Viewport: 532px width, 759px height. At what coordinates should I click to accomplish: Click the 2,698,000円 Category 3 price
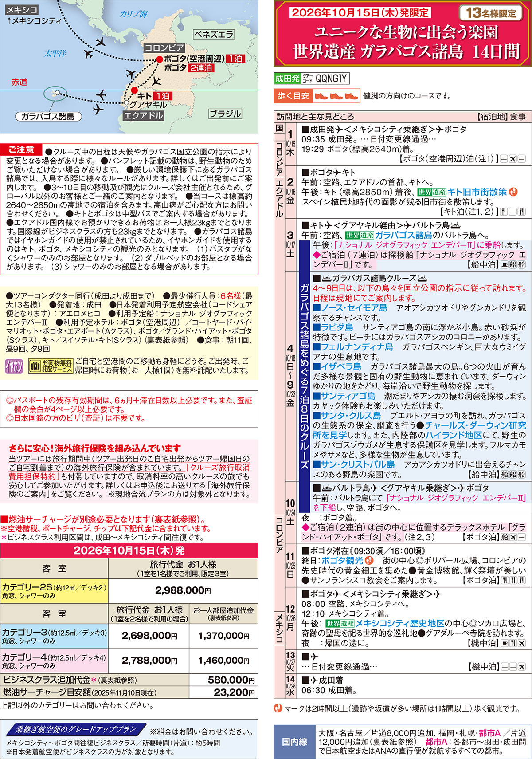tap(149, 636)
